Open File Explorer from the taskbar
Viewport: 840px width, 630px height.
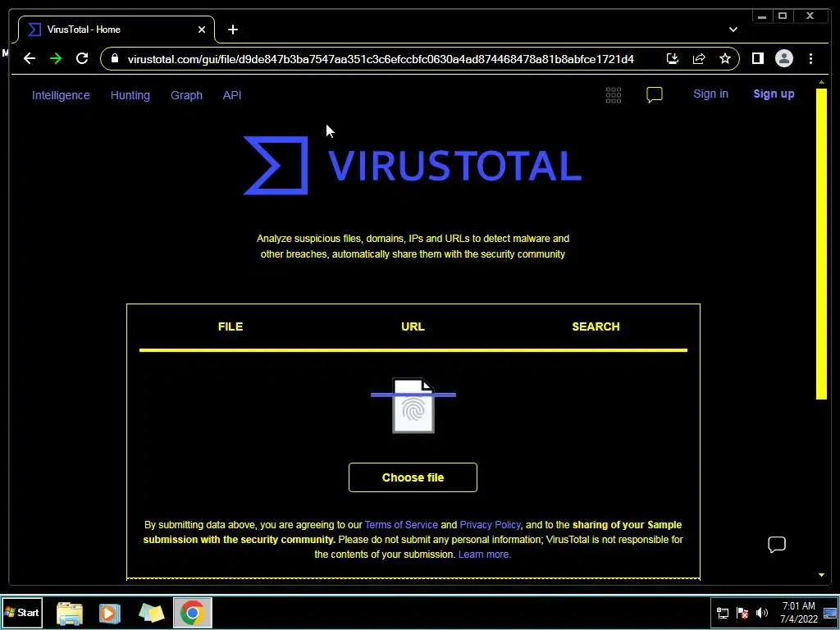point(70,614)
